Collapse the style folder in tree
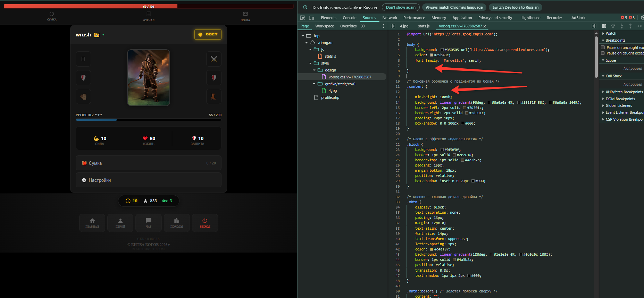The image size is (644, 298). 310,63
